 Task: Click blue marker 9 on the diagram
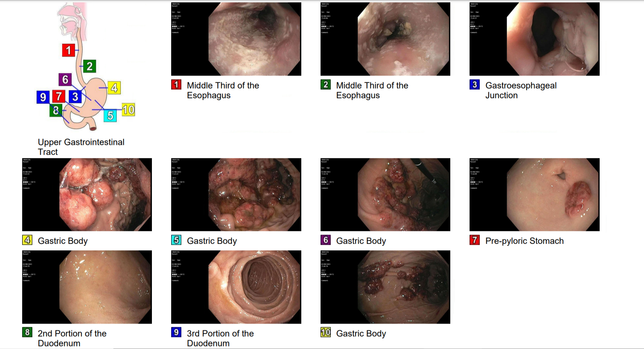coord(43,97)
